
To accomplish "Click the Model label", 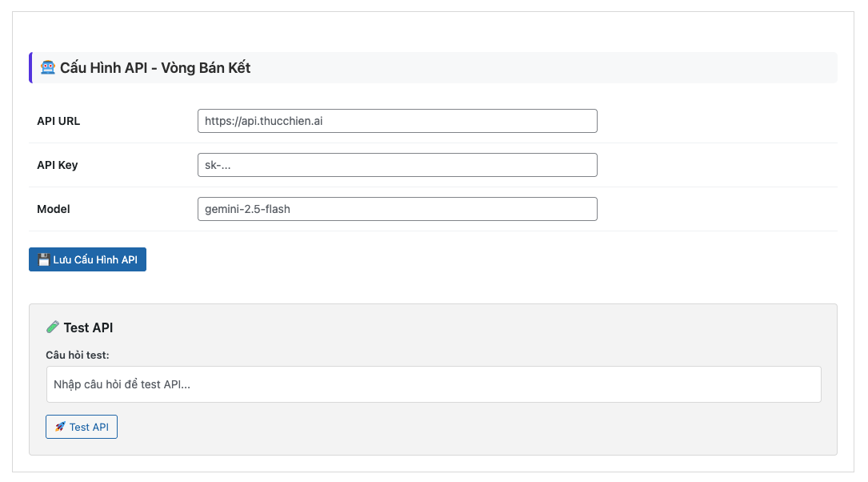I will tap(54, 210).
